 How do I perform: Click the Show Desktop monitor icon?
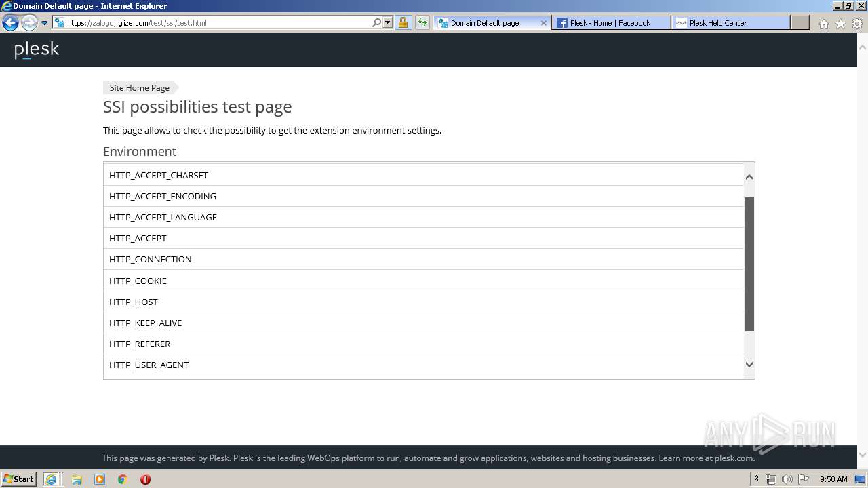pos(860,479)
